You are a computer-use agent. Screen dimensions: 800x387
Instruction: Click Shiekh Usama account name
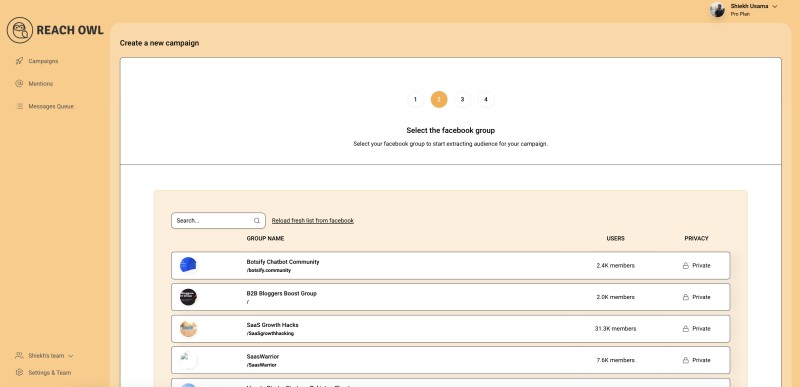click(749, 6)
